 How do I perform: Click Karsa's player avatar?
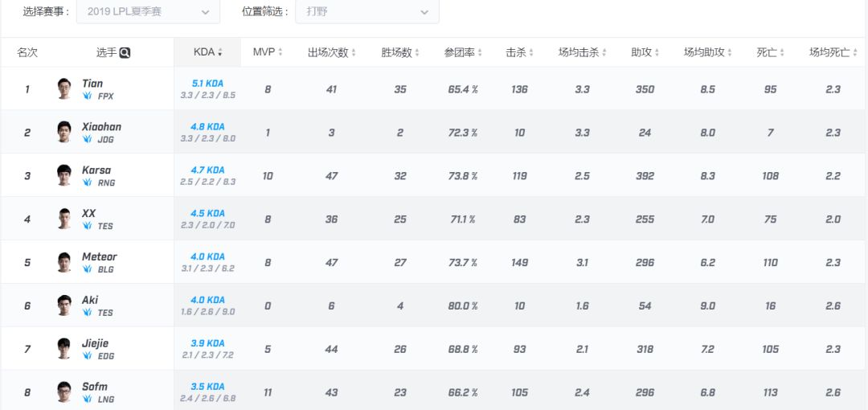pos(65,175)
